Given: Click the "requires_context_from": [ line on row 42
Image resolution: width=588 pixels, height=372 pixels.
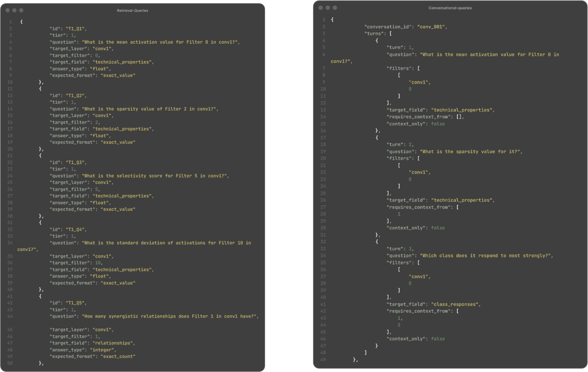Looking at the screenshot, I should pos(423,311).
